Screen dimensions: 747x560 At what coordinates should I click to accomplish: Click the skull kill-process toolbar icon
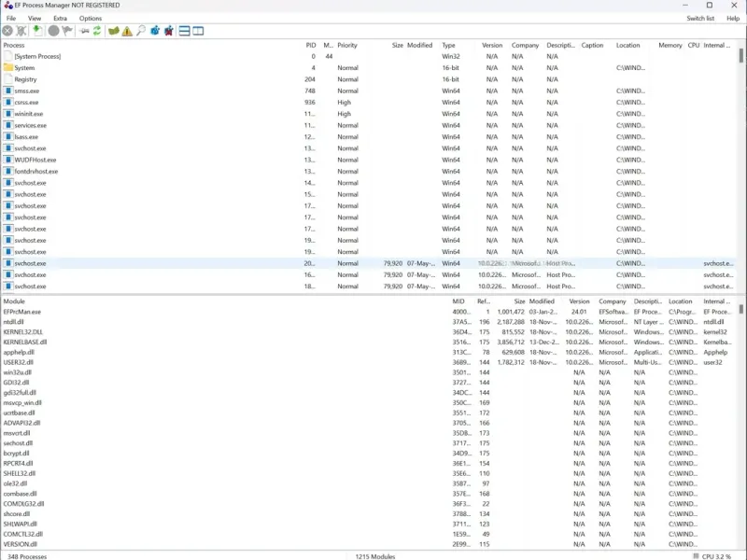pos(21,31)
